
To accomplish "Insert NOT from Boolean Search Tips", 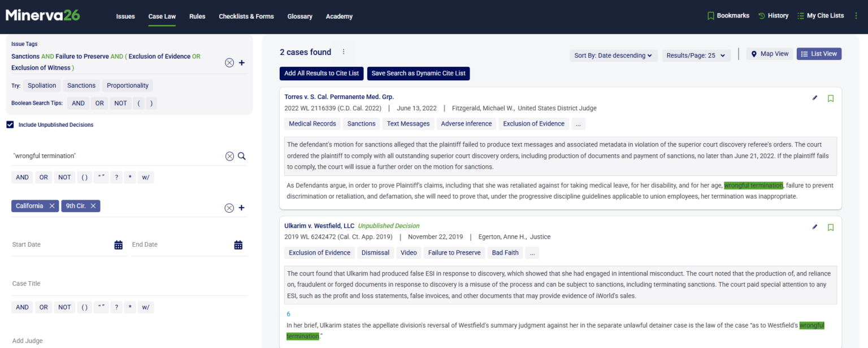I will (121, 103).
